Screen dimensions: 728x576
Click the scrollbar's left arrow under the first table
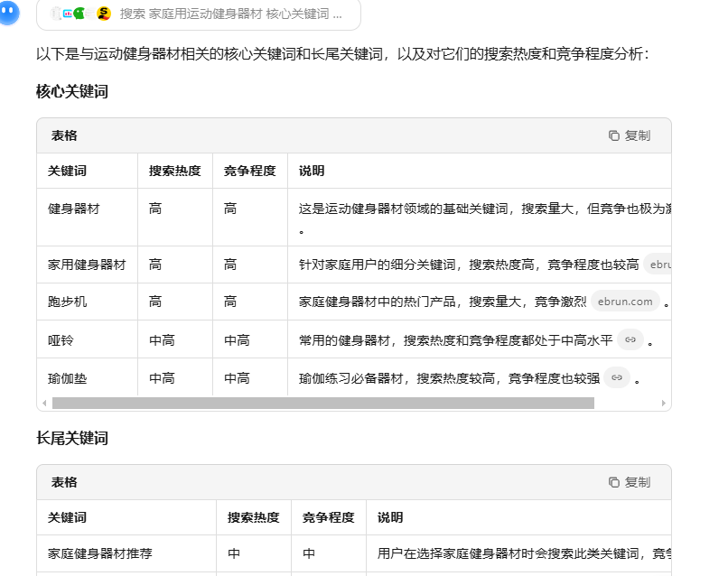pyautogui.click(x=44, y=403)
